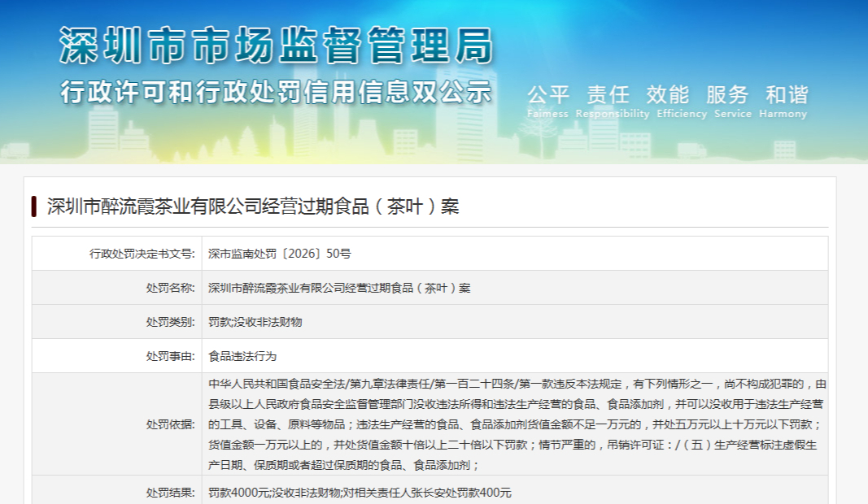The height and width of the screenshot is (504, 868).
Task: Click the 处罚名称 value in the table
Action: point(339,288)
